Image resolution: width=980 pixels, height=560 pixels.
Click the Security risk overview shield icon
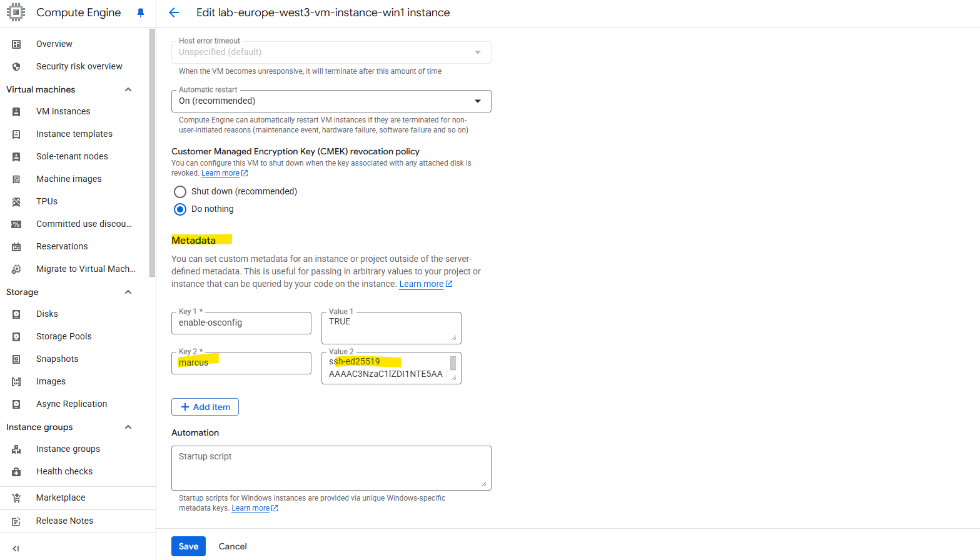tap(16, 66)
